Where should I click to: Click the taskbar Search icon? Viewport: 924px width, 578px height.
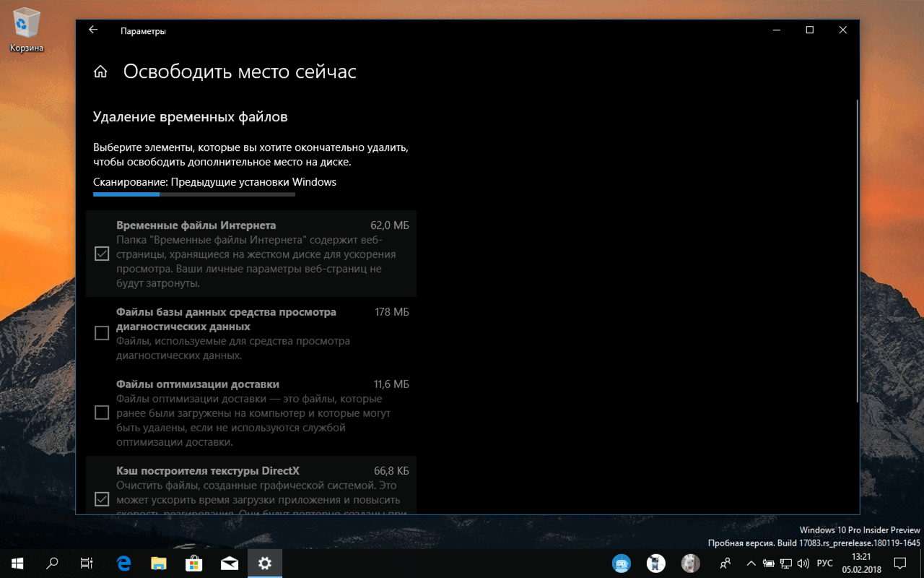coord(51,563)
